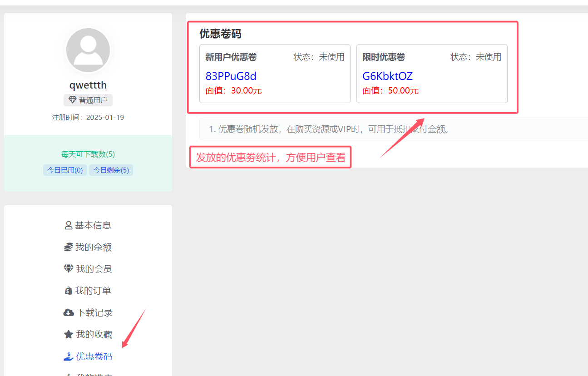Click the 新用户优惠卷 card title
588x376 pixels.
tap(231, 57)
